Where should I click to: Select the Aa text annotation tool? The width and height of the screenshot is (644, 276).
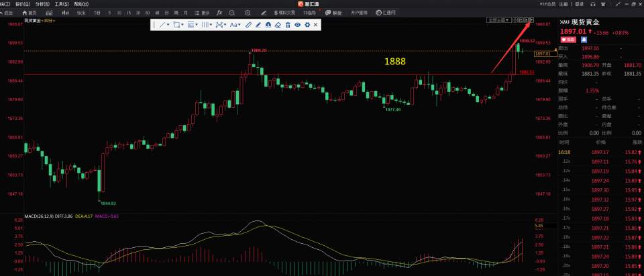233,25
